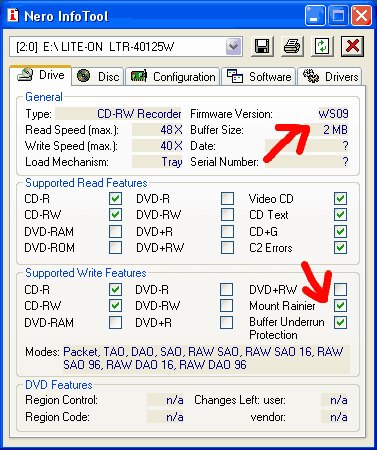Screen dimensions: 377x450
Task: Toggle CD-R checkbox under Read Features
Action: click(115, 199)
